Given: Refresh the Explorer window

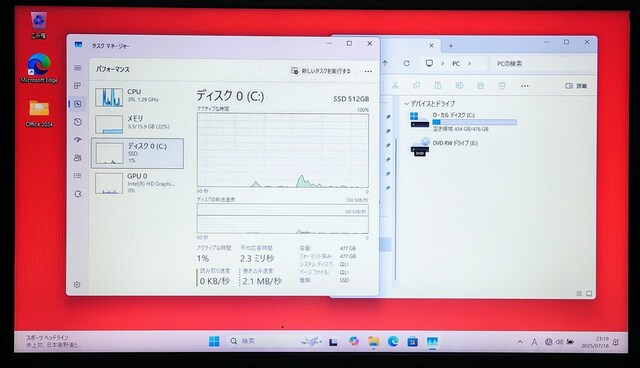Looking at the screenshot, I should 407,63.
